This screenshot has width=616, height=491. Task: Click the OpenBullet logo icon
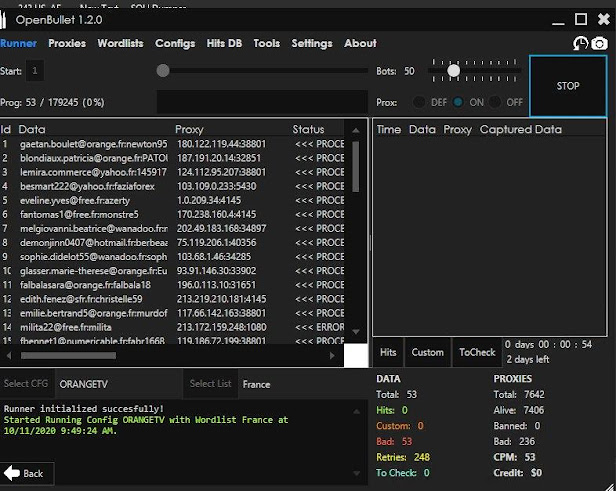click(3, 20)
